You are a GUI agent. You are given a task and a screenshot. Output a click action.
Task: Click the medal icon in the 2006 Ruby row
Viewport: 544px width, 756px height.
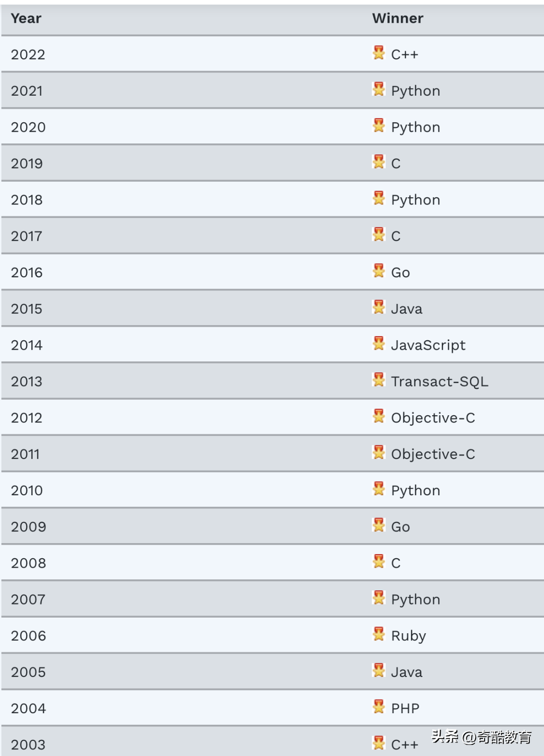[379, 634]
